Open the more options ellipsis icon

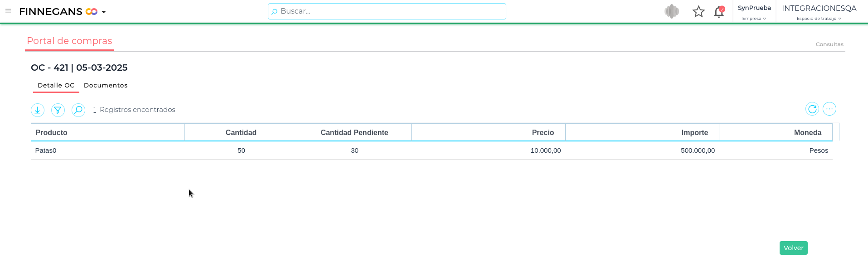click(x=829, y=109)
